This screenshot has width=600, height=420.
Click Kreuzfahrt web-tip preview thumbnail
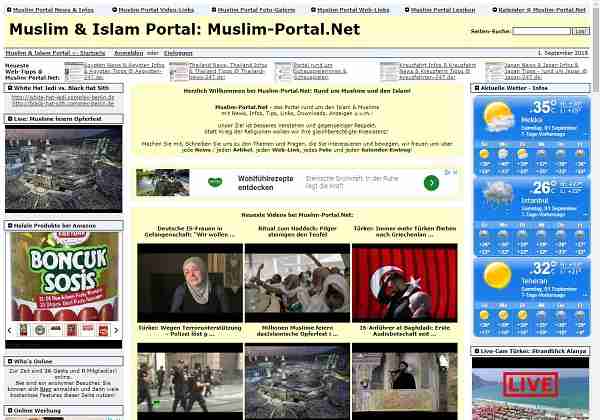(x=389, y=72)
